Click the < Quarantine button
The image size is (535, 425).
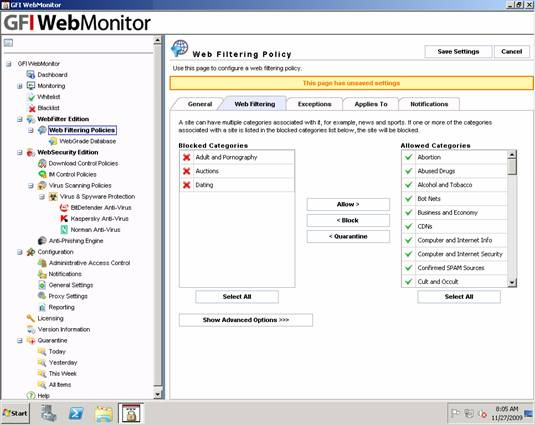tap(348, 236)
